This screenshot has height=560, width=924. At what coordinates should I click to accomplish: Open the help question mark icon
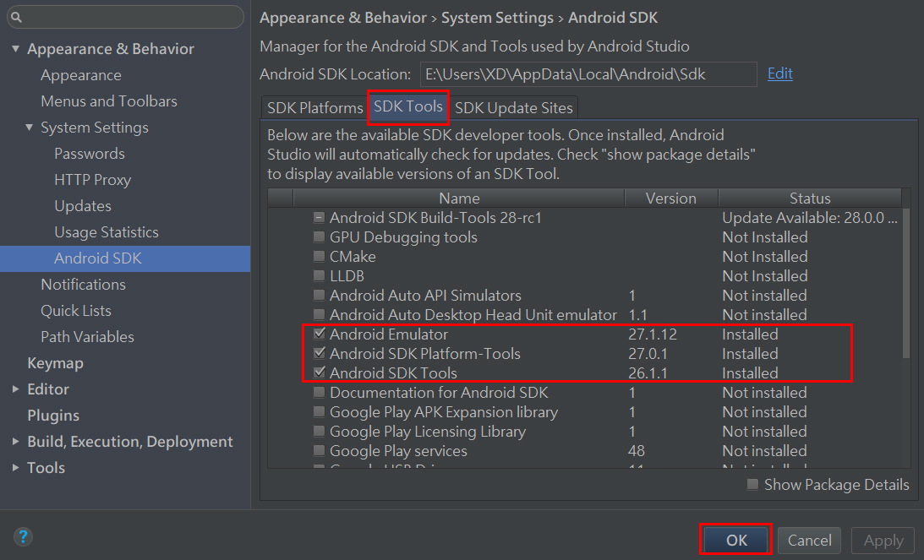tap(23, 536)
